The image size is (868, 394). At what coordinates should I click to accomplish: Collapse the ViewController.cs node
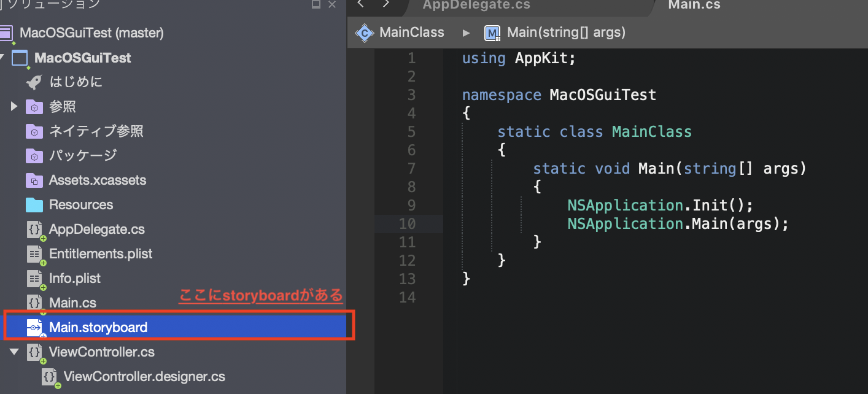[x=14, y=352]
